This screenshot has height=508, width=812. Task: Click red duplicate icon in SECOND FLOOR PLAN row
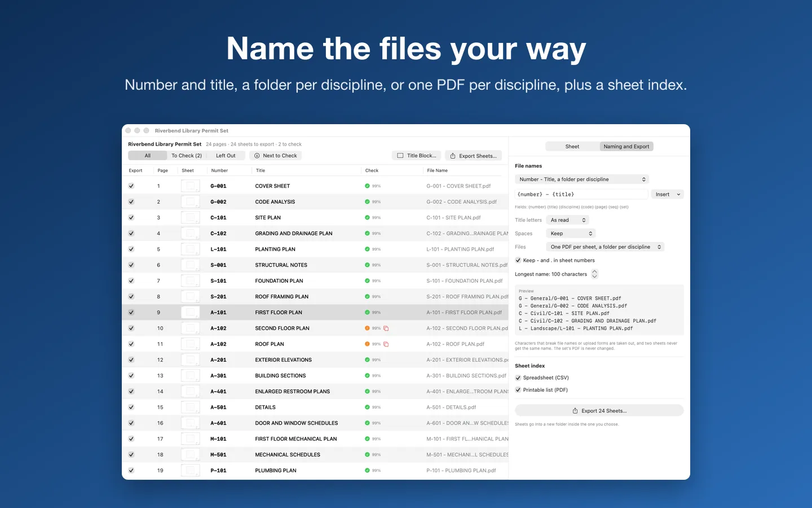coord(386,328)
